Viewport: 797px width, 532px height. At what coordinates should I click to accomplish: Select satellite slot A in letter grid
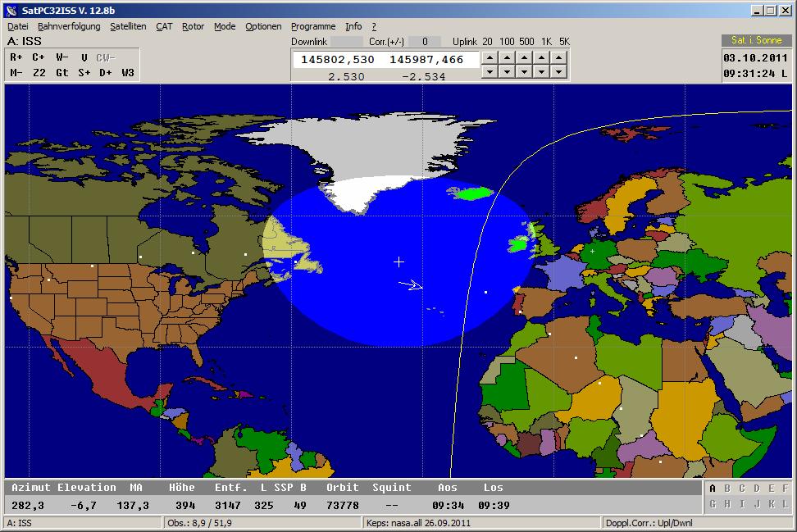(x=713, y=489)
